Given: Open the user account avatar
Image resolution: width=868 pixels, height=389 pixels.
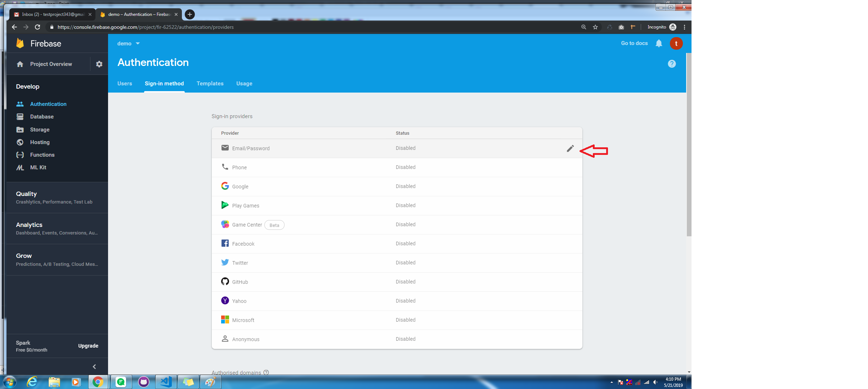Looking at the screenshot, I should click(676, 43).
